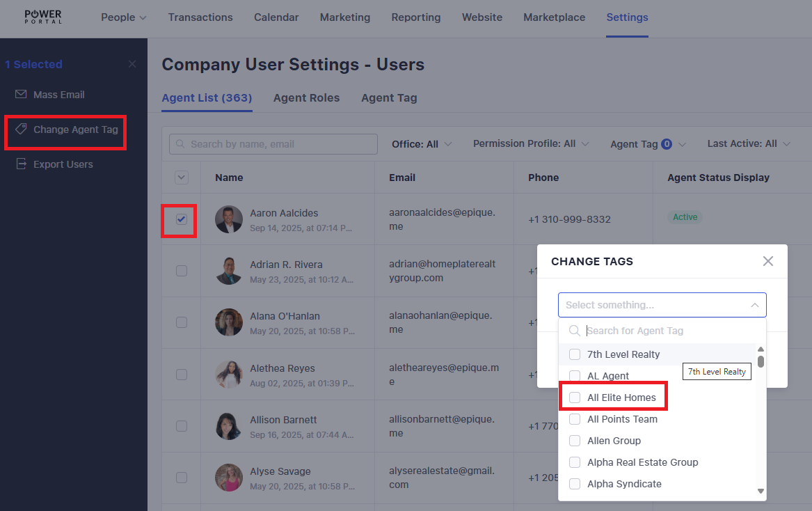Image resolution: width=812 pixels, height=511 pixels.
Task: Tick the Alpha Syndicate tag checkbox
Action: click(575, 484)
